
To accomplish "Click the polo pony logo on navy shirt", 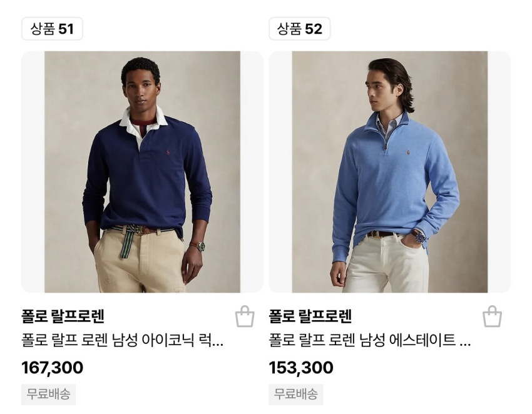I will coord(168,152).
